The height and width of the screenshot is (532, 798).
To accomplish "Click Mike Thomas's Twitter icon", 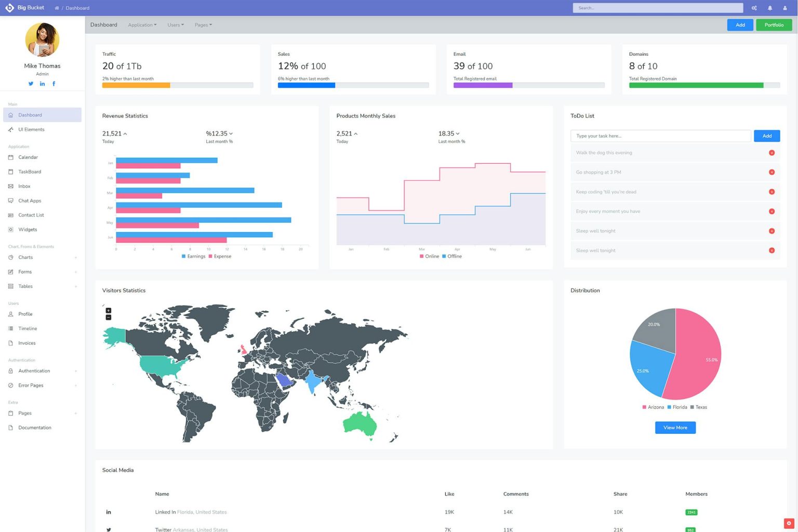I will [x=31, y=83].
